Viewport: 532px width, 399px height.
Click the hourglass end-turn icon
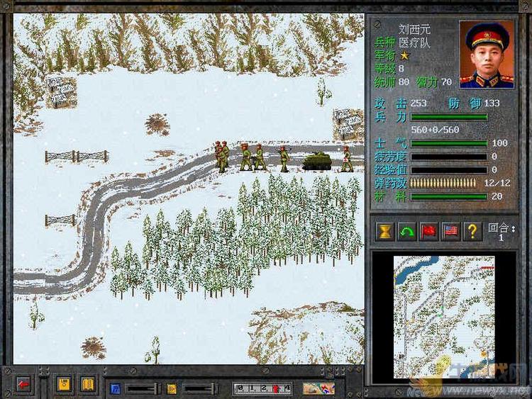point(385,231)
